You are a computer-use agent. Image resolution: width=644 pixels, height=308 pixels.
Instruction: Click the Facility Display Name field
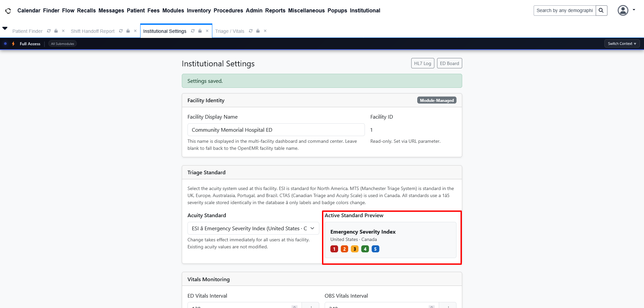[276, 130]
